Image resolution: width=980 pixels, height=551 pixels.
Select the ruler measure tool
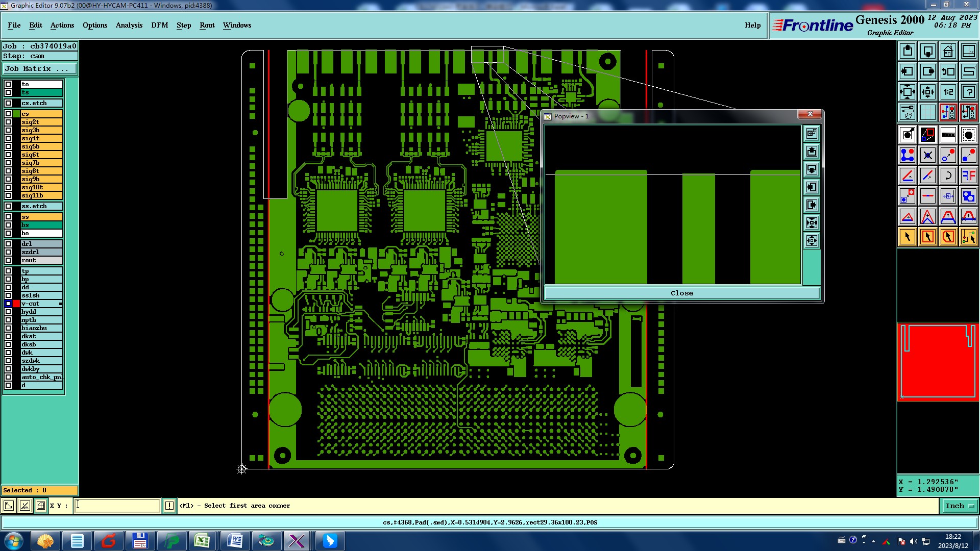[x=948, y=135]
